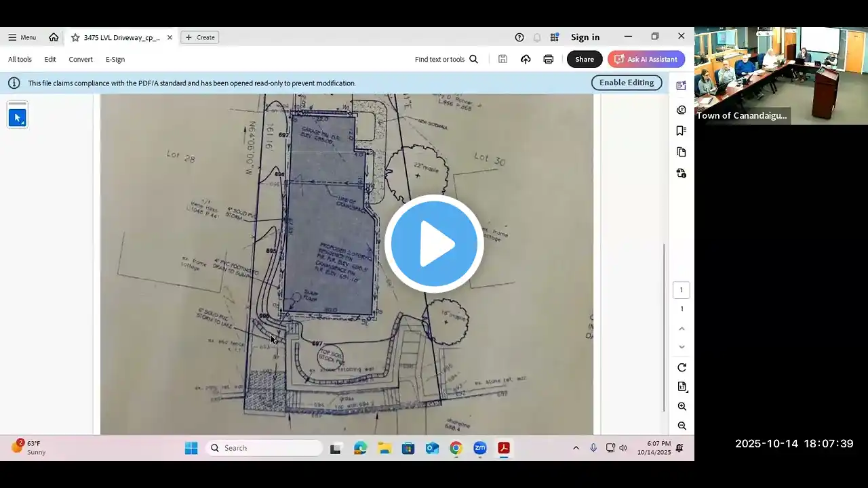Screen dimensions: 868x488
Task: Open the Find text or tools search
Action: pyautogui.click(x=446, y=60)
